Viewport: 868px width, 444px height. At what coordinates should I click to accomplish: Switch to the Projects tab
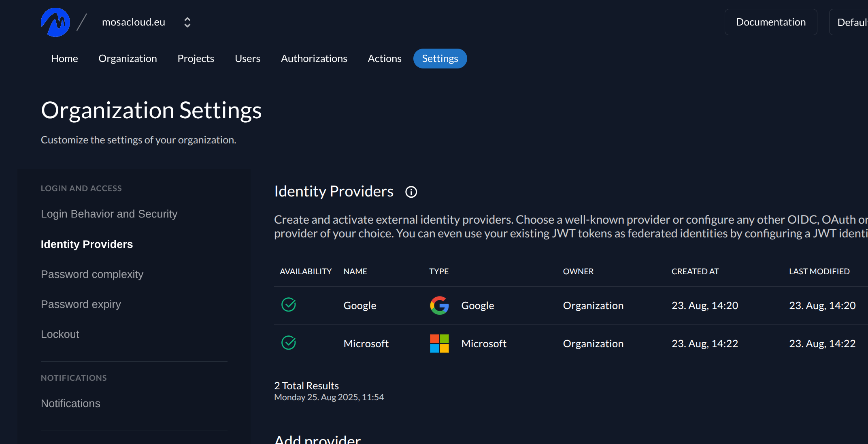click(196, 58)
